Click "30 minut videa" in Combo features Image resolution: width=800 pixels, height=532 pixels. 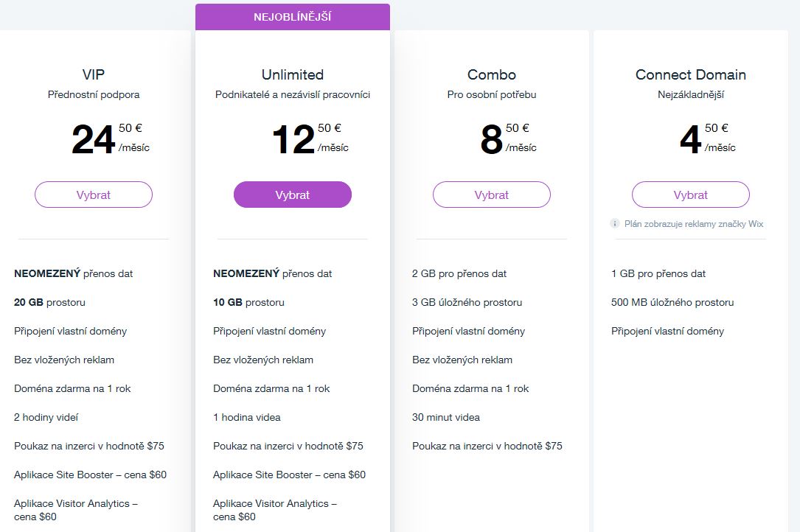[446, 417]
